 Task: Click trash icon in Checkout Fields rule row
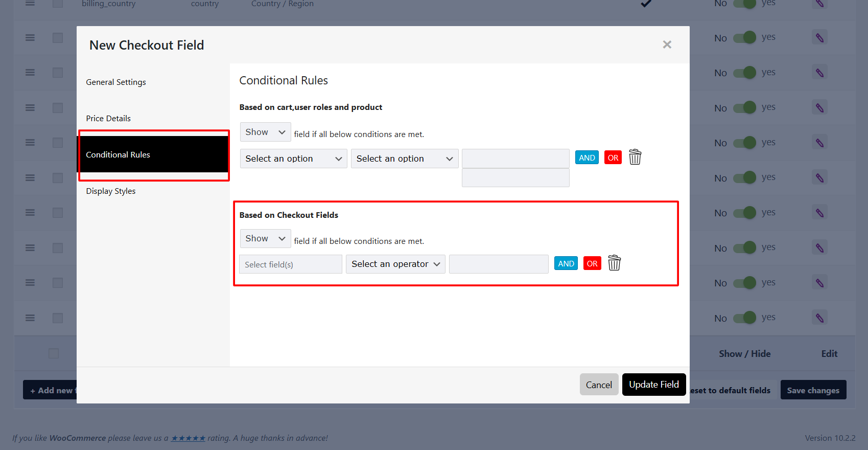pyautogui.click(x=614, y=263)
